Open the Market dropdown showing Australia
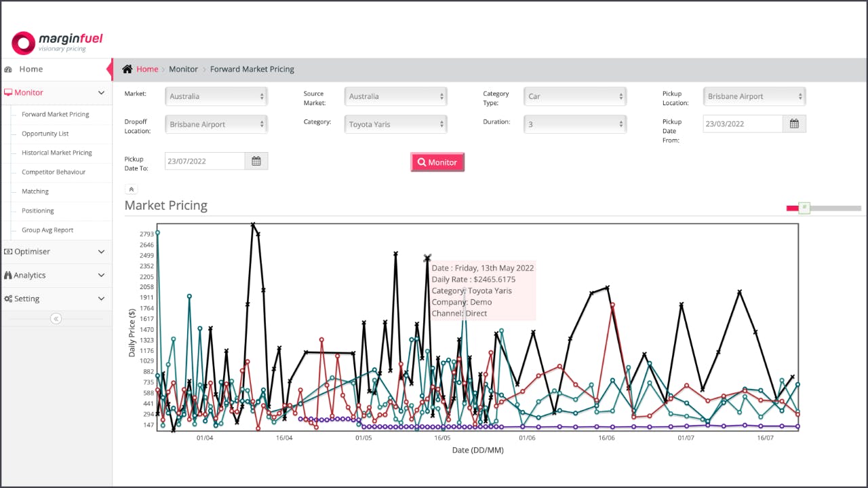 216,96
